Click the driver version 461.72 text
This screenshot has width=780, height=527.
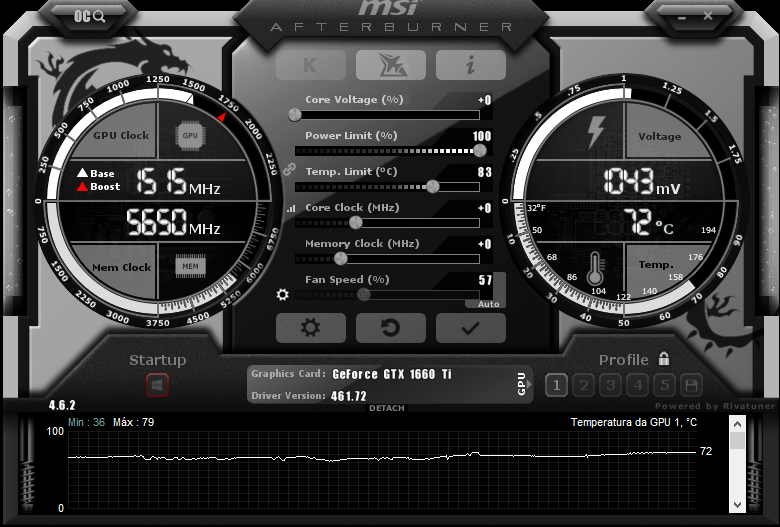pos(348,396)
